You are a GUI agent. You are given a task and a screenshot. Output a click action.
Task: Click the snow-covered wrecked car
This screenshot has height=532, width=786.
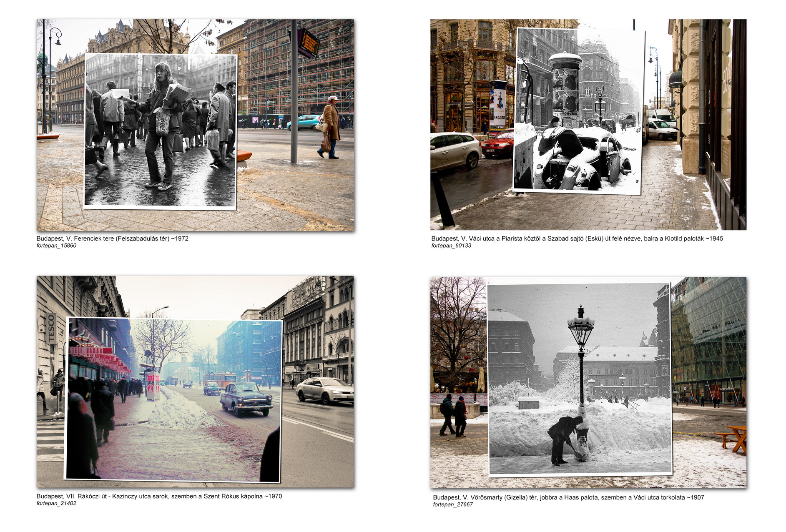tap(584, 158)
